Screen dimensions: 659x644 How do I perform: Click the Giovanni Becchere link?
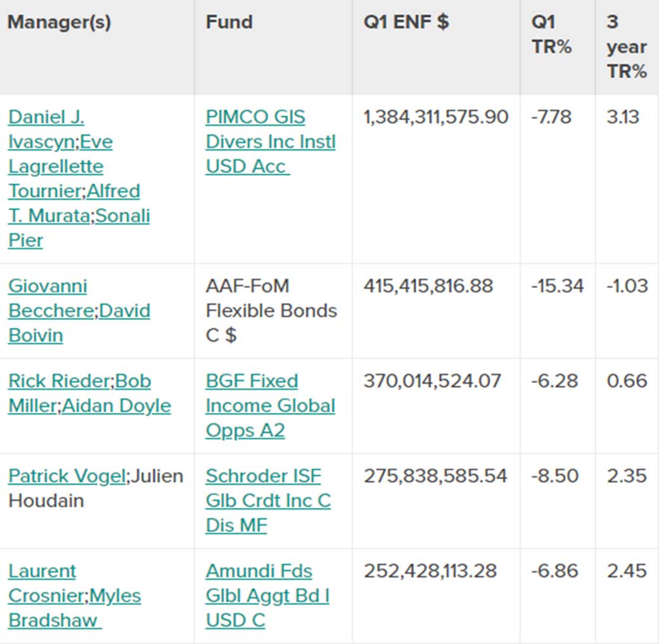click(48, 286)
